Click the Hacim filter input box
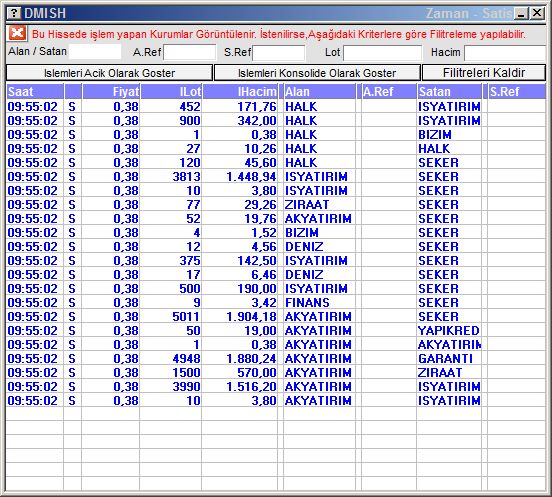 click(x=505, y=52)
